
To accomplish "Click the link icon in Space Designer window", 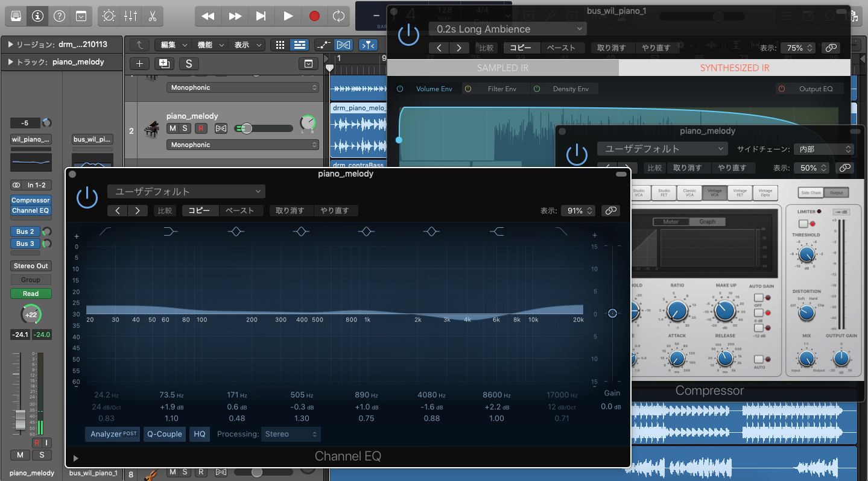I will [831, 48].
